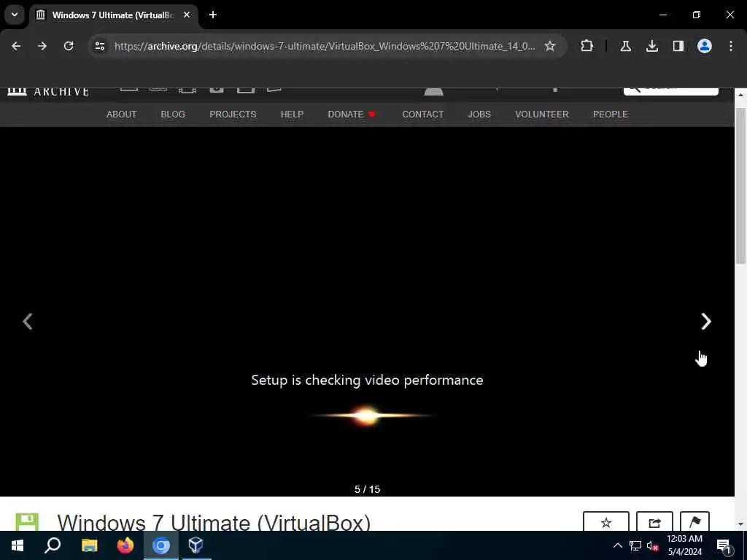
Task: Open File Explorer from taskbar
Action: (89, 545)
